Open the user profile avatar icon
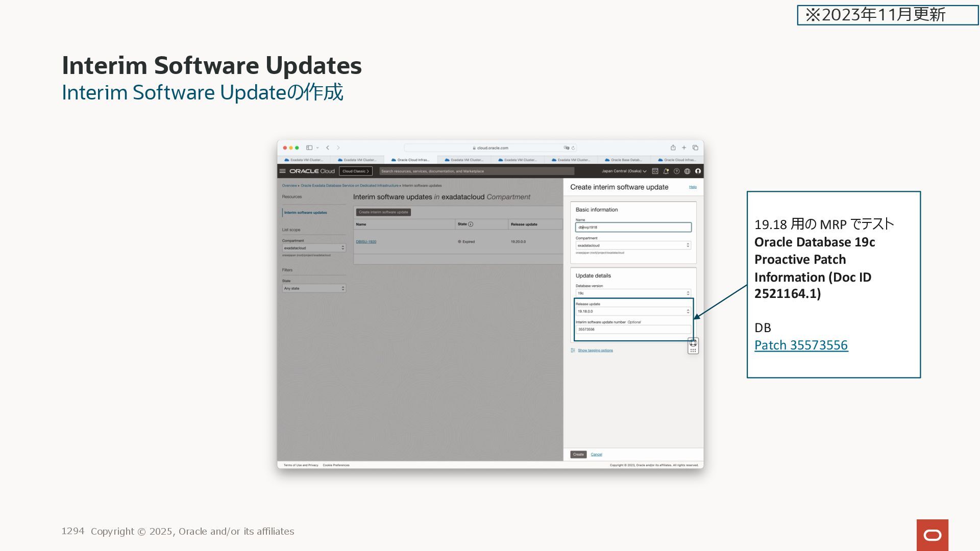This screenshot has width=980, height=551. click(x=698, y=171)
